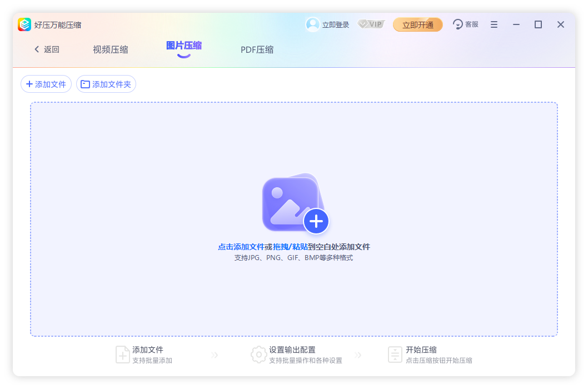This screenshot has height=389, width=588.
Task: Click the 开始压缩 document icon
Action: pyautogui.click(x=395, y=355)
